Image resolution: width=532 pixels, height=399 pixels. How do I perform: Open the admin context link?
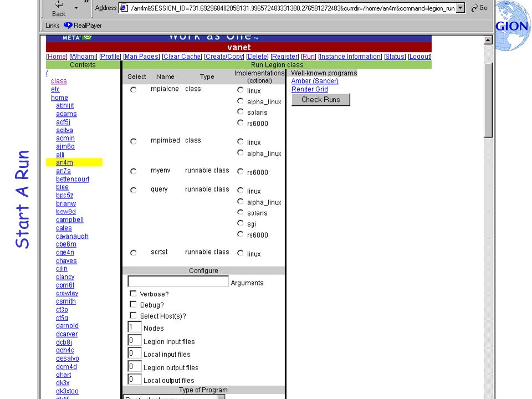click(x=65, y=139)
